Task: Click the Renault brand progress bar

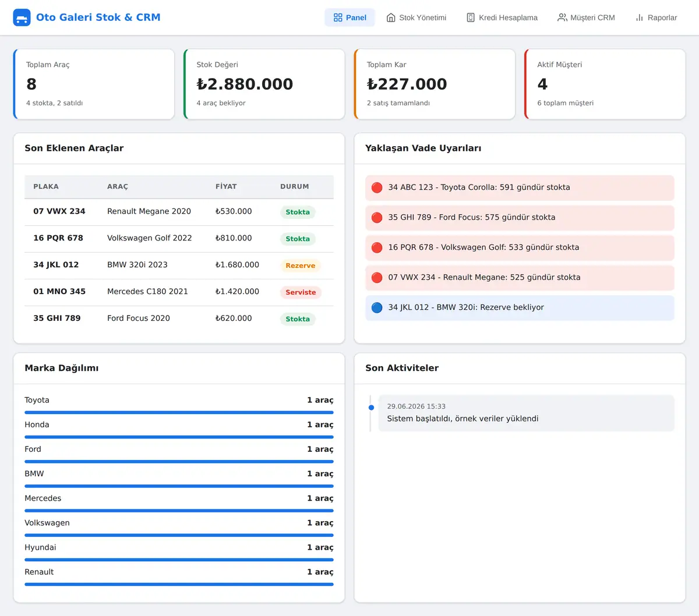Action: (179, 584)
